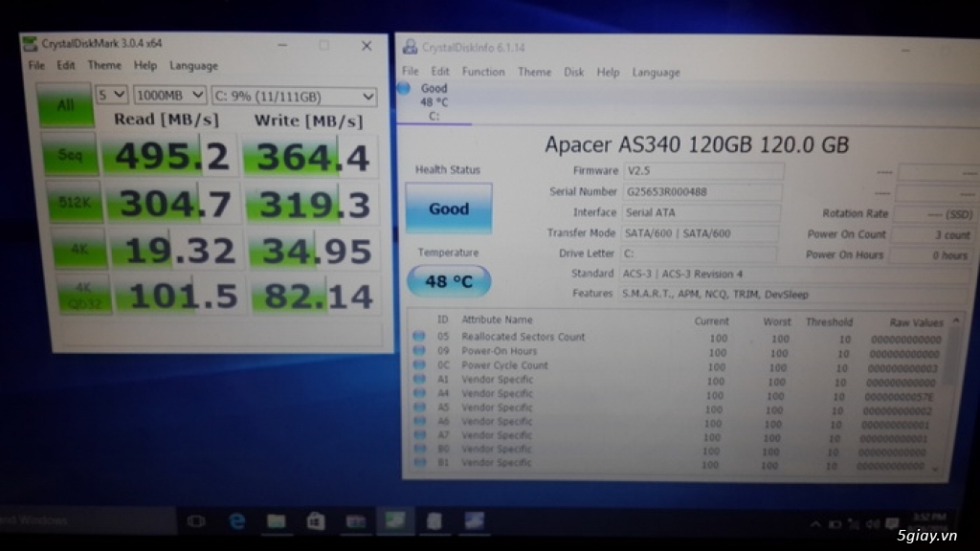Image resolution: width=980 pixels, height=551 pixels.
Task: Select the Reallocated Sectors Count attribute name
Action: coord(523,337)
